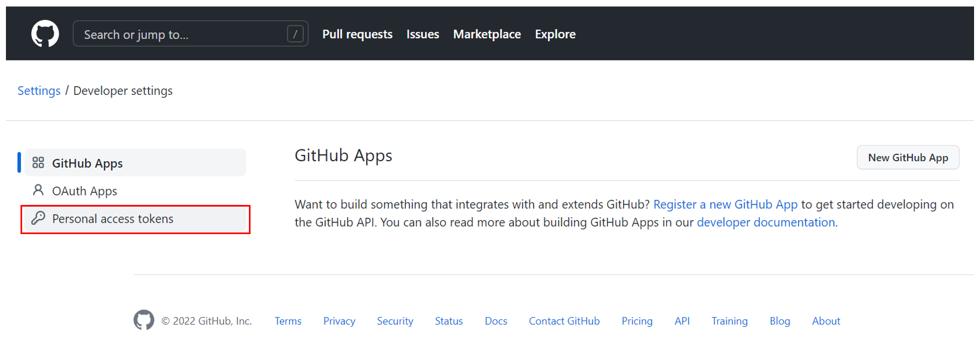Open Pricing link in footer
Image resolution: width=980 pixels, height=349 pixels.
click(637, 321)
